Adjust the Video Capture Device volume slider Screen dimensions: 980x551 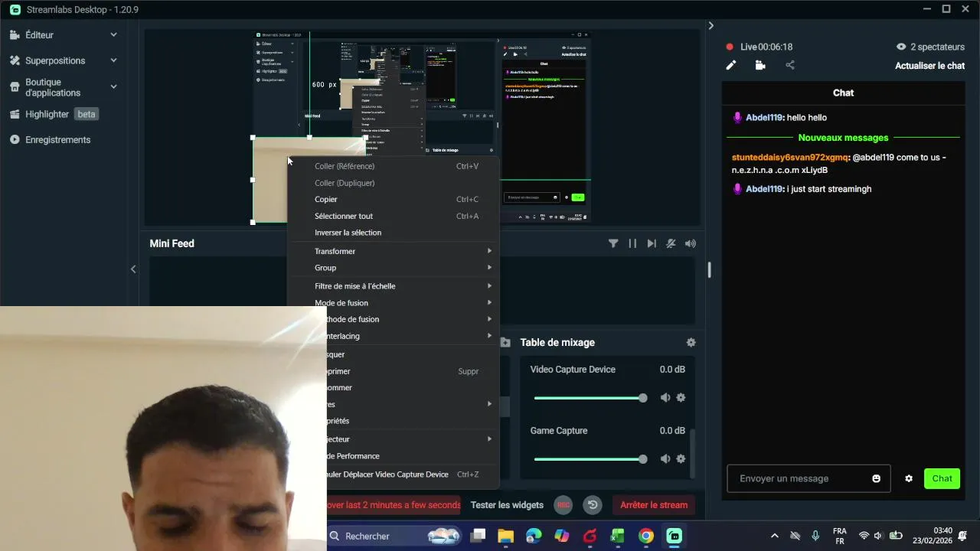click(589, 398)
